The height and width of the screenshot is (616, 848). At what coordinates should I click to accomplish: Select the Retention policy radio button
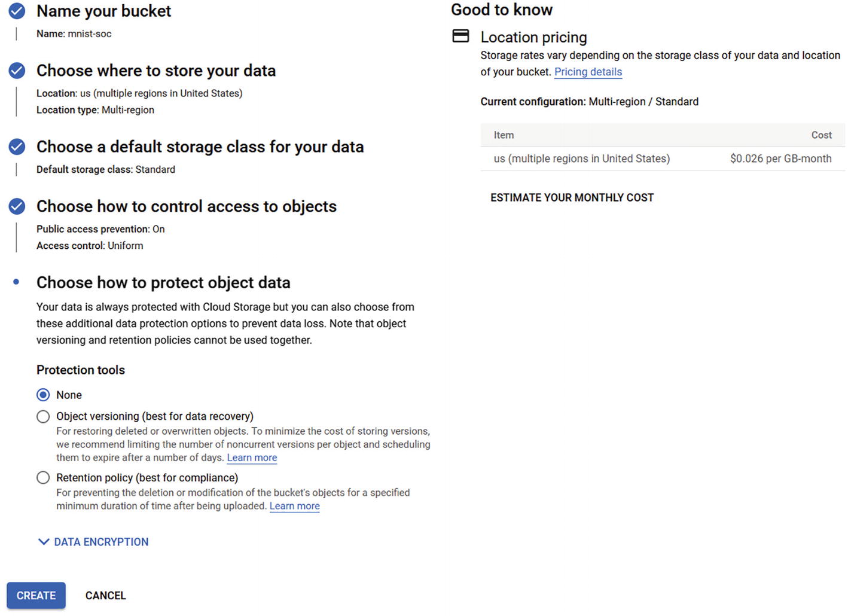tap(43, 478)
